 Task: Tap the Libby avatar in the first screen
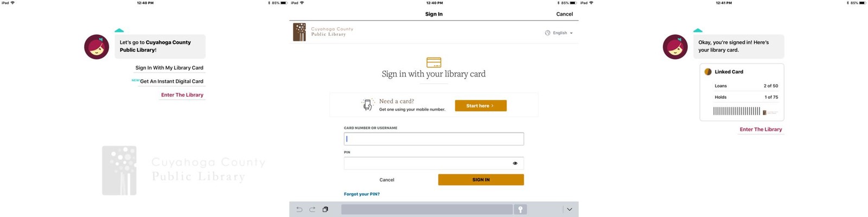(x=97, y=47)
